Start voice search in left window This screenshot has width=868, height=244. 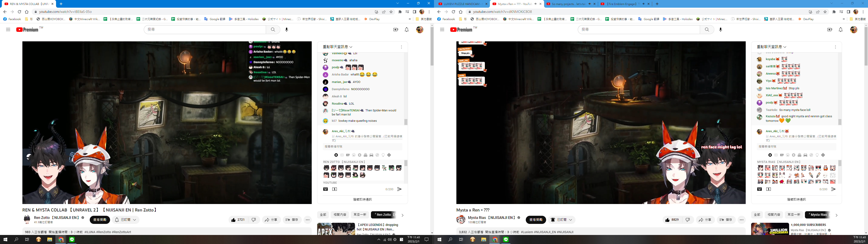coord(287,30)
